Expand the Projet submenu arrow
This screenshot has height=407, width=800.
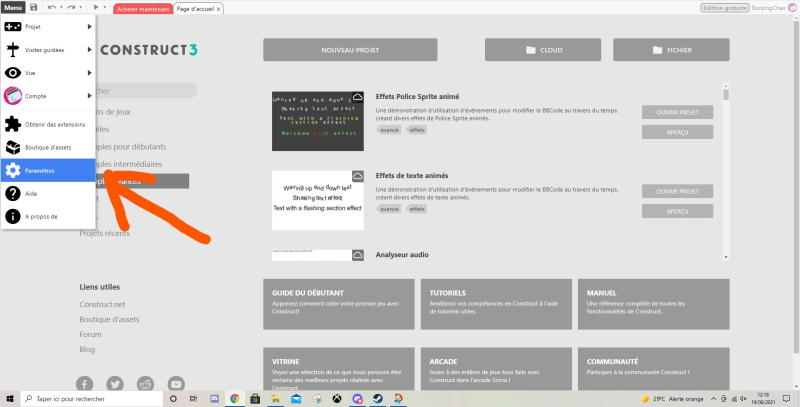click(x=90, y=27)
